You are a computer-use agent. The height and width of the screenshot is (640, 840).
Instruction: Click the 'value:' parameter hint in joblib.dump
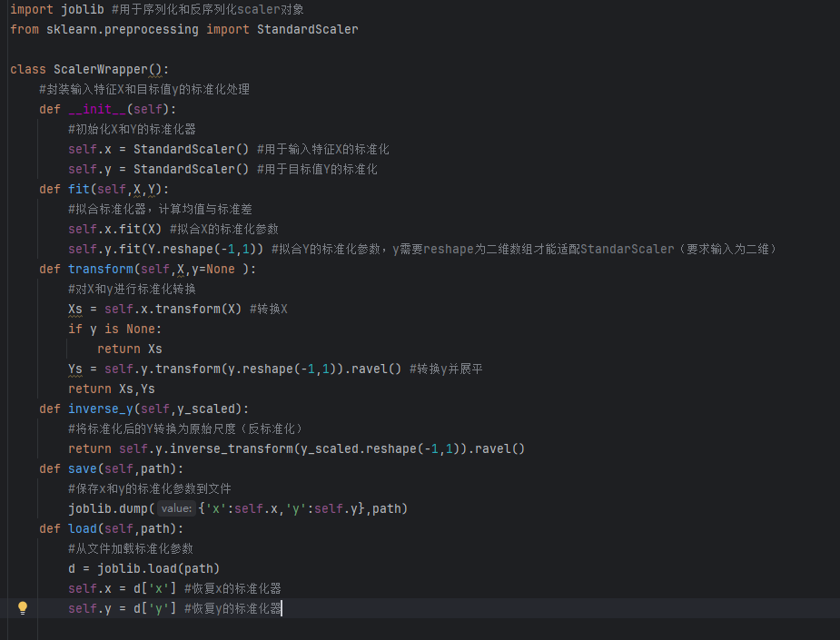176,508
